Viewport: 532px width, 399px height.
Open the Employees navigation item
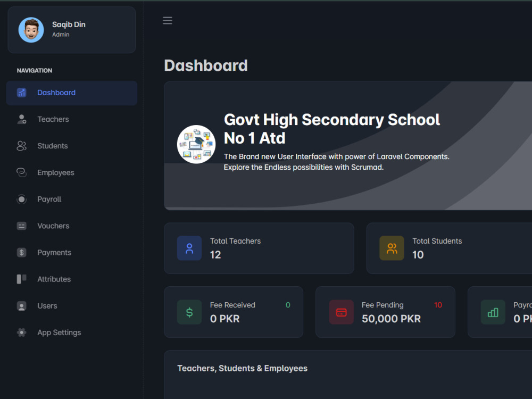coord(72,173)
